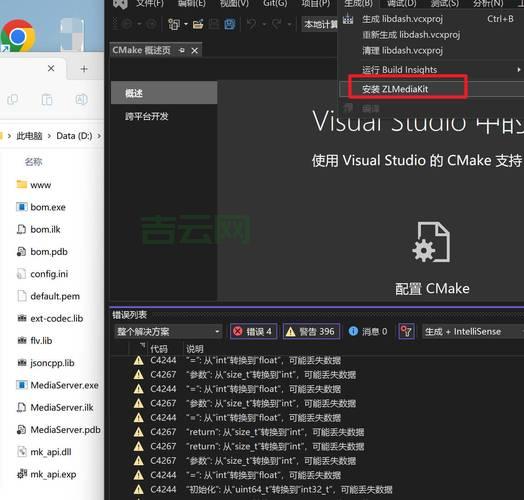524x500 pixels.
Task: Open the 整个解决方案 scope dropdown
Action: (x=168, y=332)
